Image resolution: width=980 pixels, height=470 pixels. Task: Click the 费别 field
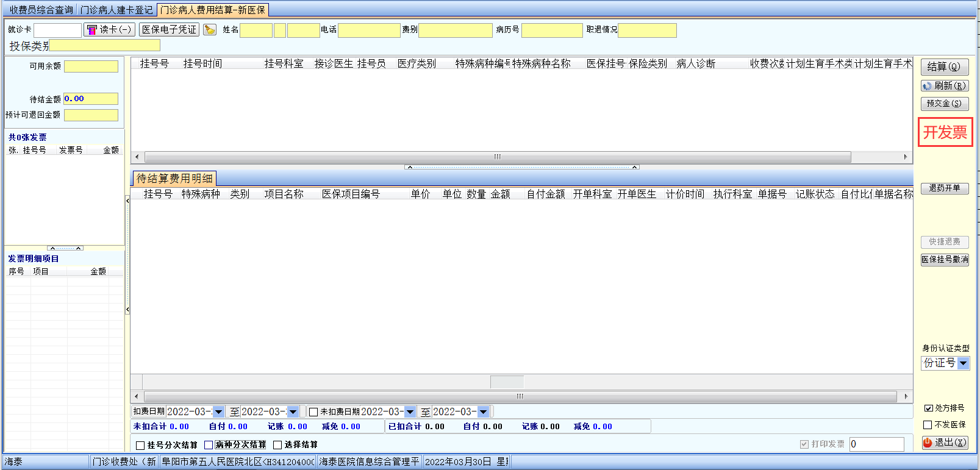pos(456,30)
